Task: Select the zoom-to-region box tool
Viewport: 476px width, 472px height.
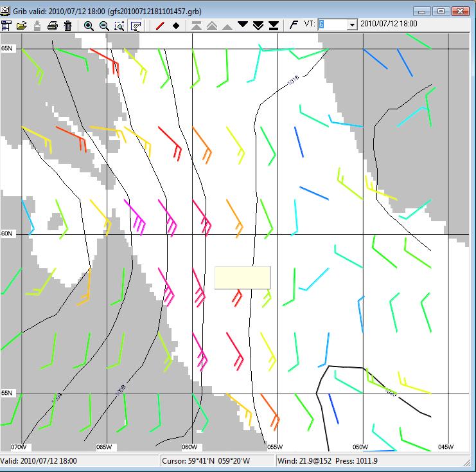Action: click(119, 26)
